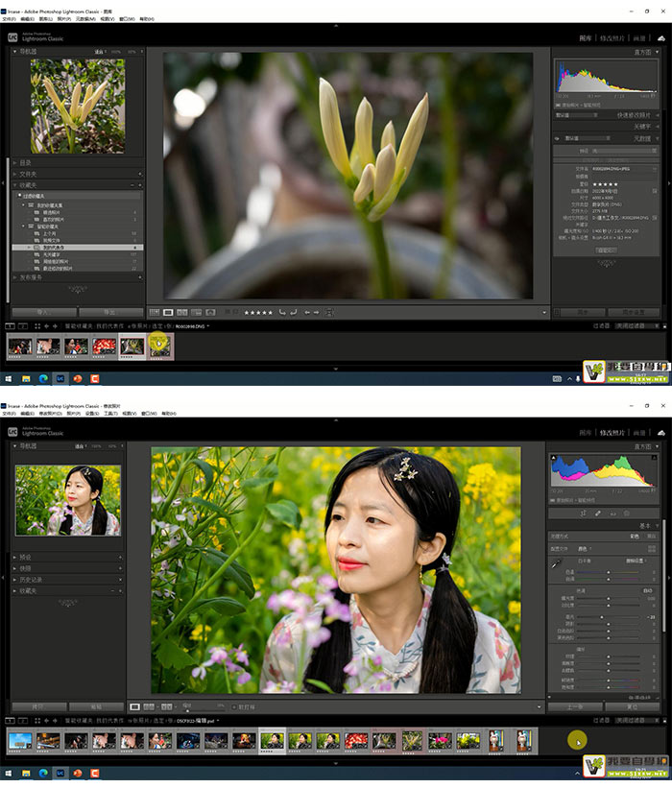Click Windows Start button on lower taskbar
The image size is (672, 788).
(9, 774)
